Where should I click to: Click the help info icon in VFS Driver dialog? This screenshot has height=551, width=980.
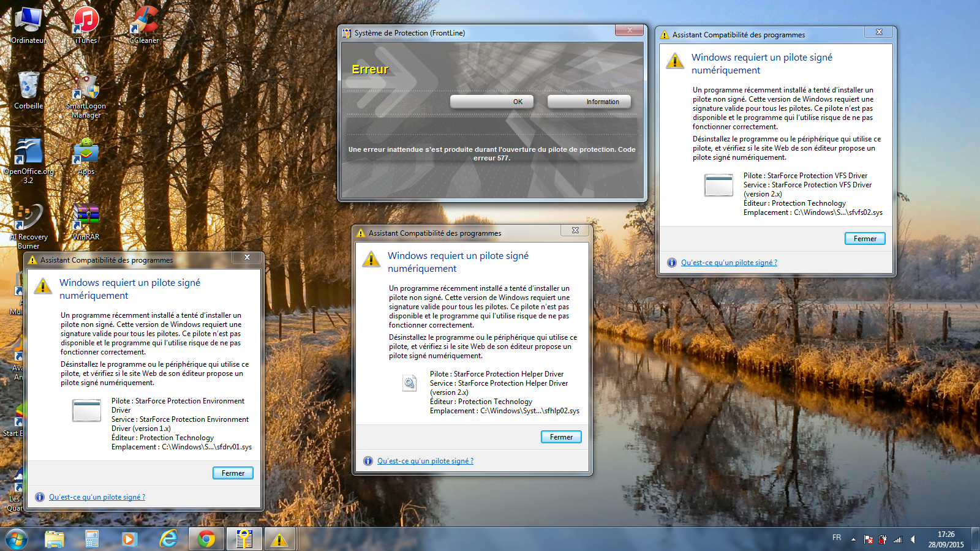point(671,263)
